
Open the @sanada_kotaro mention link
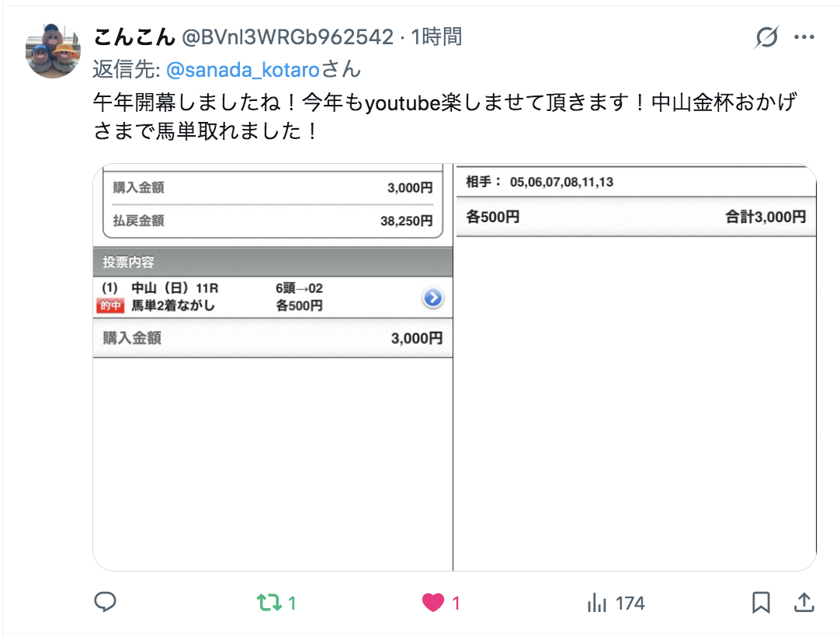click(243, 70)
